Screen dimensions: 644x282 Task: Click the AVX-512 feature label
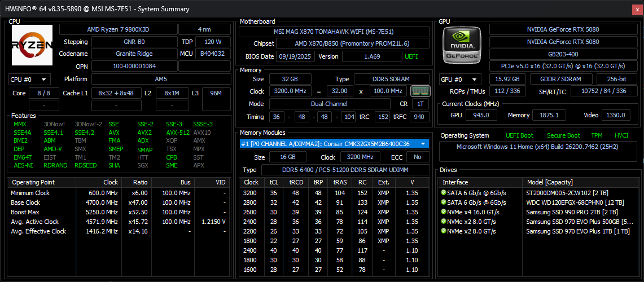(x=177, y=133)
